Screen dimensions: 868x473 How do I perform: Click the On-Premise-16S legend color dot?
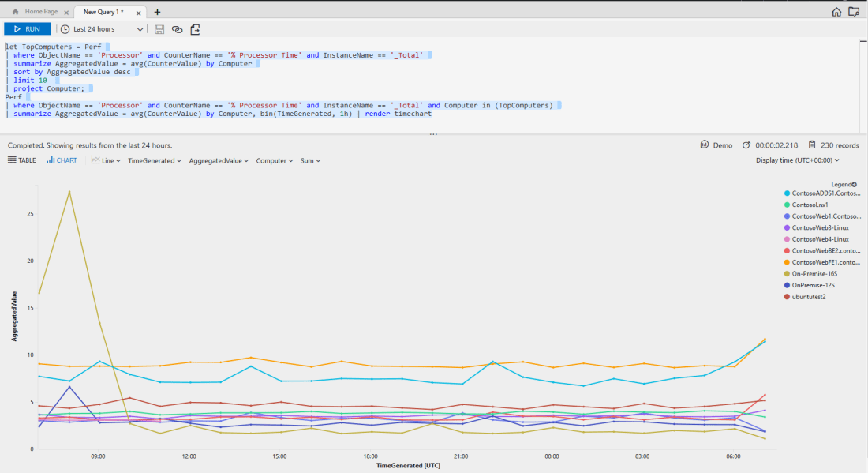point(787,273)
